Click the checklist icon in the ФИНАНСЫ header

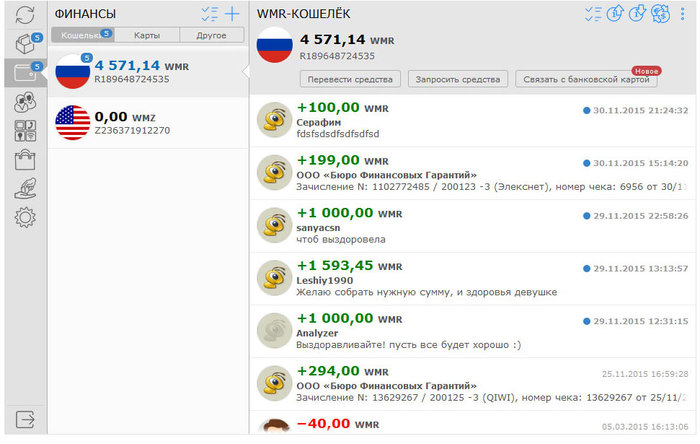tap(210, 14)
